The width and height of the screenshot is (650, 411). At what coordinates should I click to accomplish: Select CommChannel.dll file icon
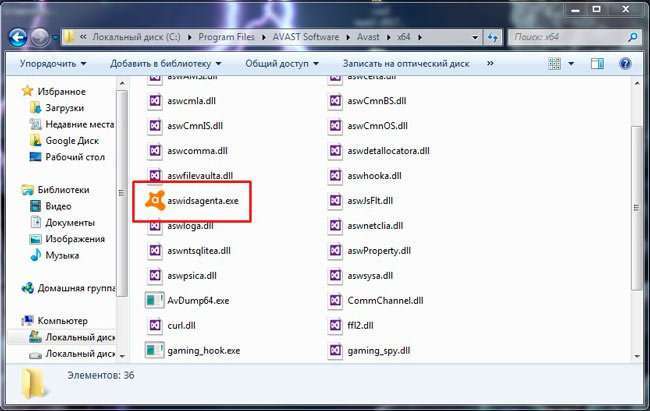[335, 300]
